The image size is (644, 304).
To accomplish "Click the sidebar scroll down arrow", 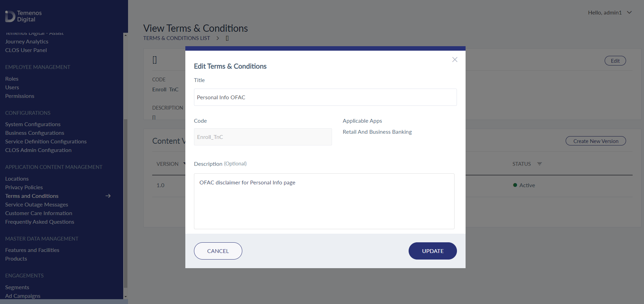I will (x=125, y=296).
